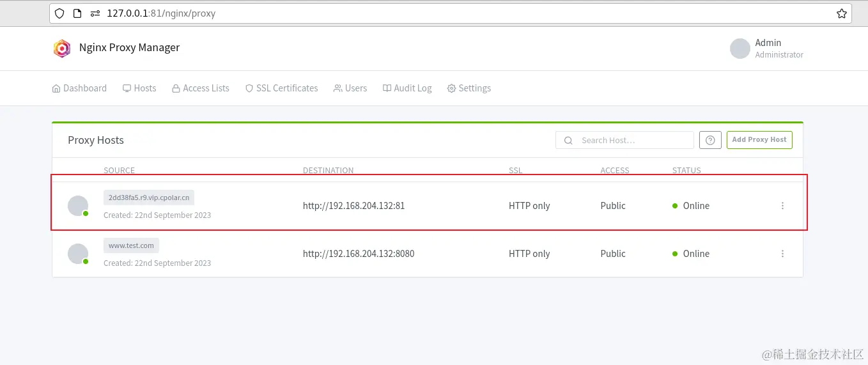
Task: Click the Nginx Proxy Manager logo icon
Action: pyautogui.click(x=62, y=48)
